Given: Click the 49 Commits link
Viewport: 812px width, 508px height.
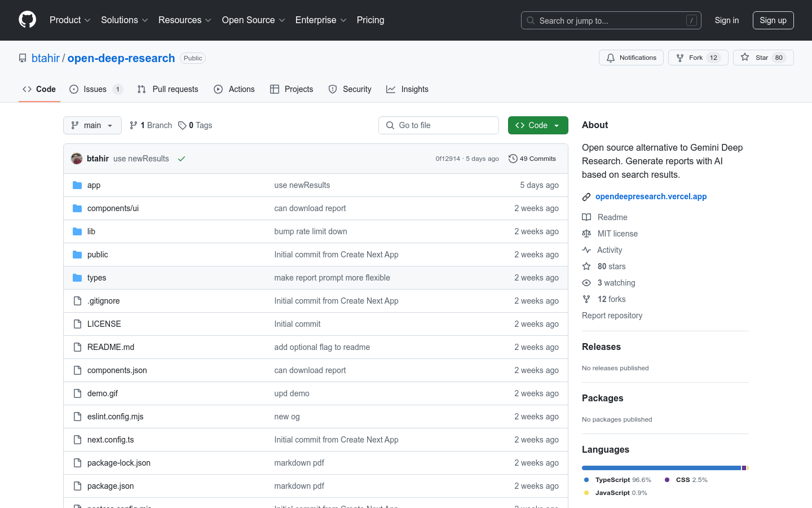Looking at the screenshot, I should [x=532, y=159].
